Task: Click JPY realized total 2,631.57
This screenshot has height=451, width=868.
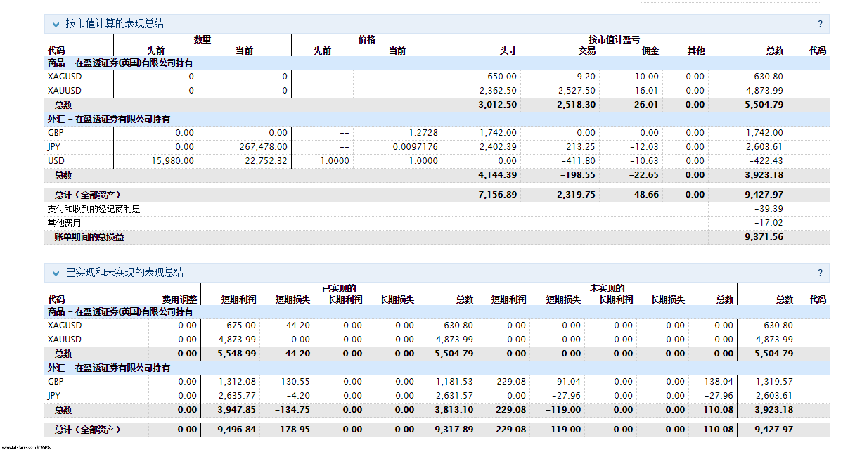Action: (455, 396)
